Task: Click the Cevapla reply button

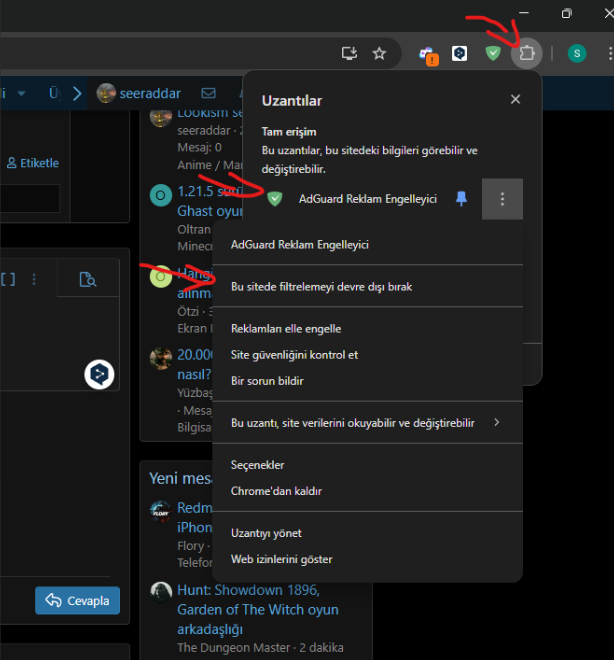Action: pos(77,600)
